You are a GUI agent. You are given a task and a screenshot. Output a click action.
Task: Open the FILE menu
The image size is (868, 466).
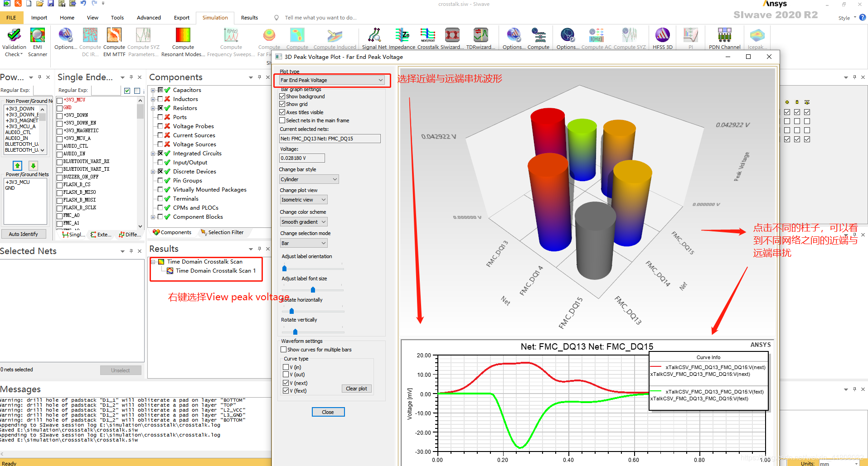pos(11,18)
